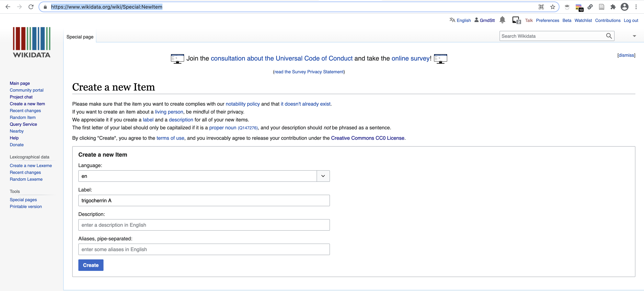The image size is (644, 291).
Task: Open Random Item sidebar link
Action: tap(22, 117)
